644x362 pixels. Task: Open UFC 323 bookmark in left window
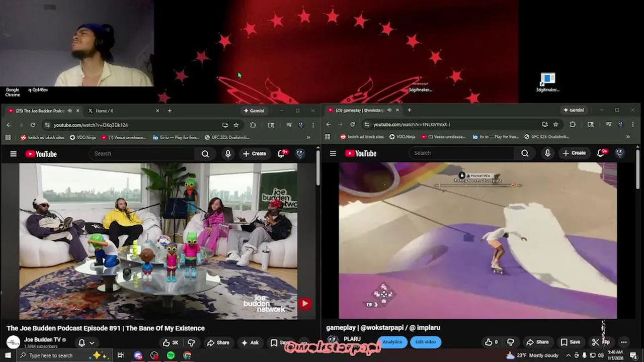(x=226, y=137)
